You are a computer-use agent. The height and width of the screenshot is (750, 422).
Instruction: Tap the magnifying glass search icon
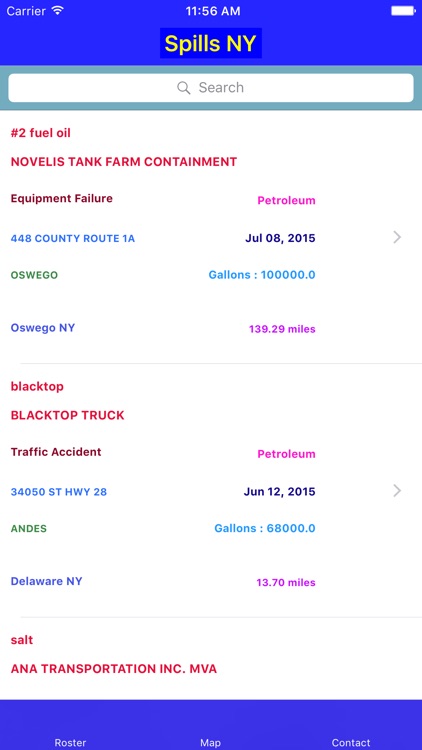click(x=184, y=88)
